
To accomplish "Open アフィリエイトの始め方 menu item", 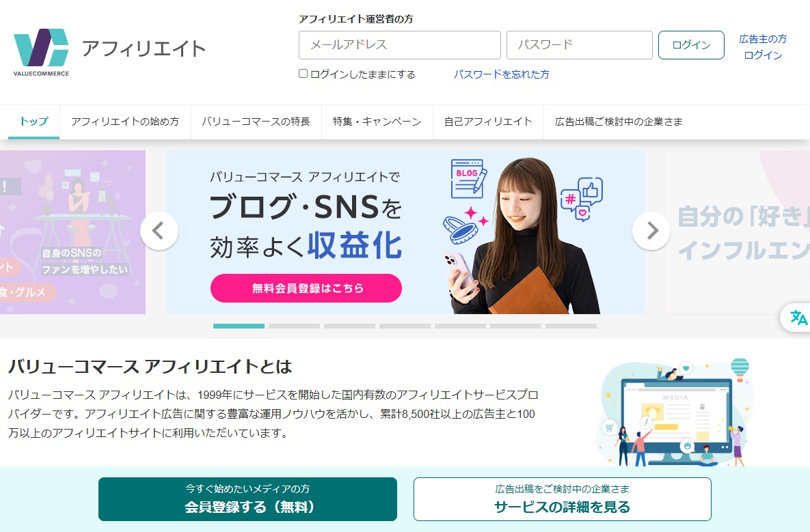I will coord(125,122).
